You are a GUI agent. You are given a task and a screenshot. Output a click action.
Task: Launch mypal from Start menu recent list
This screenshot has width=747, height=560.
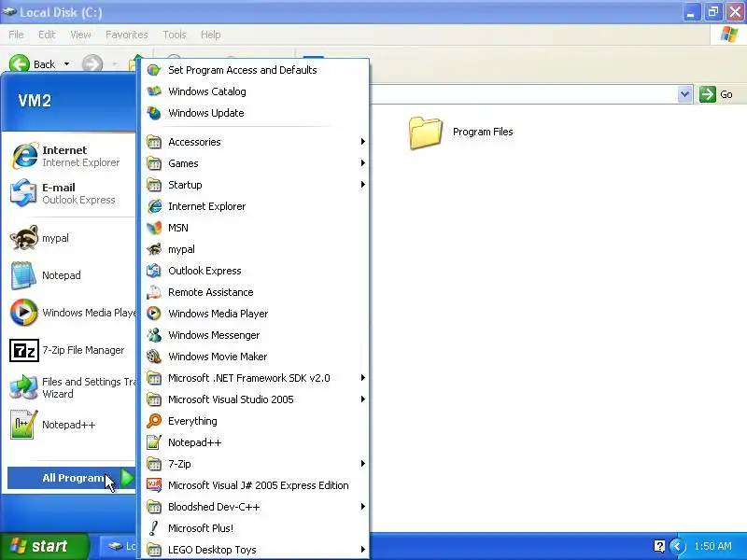point(71,238)
